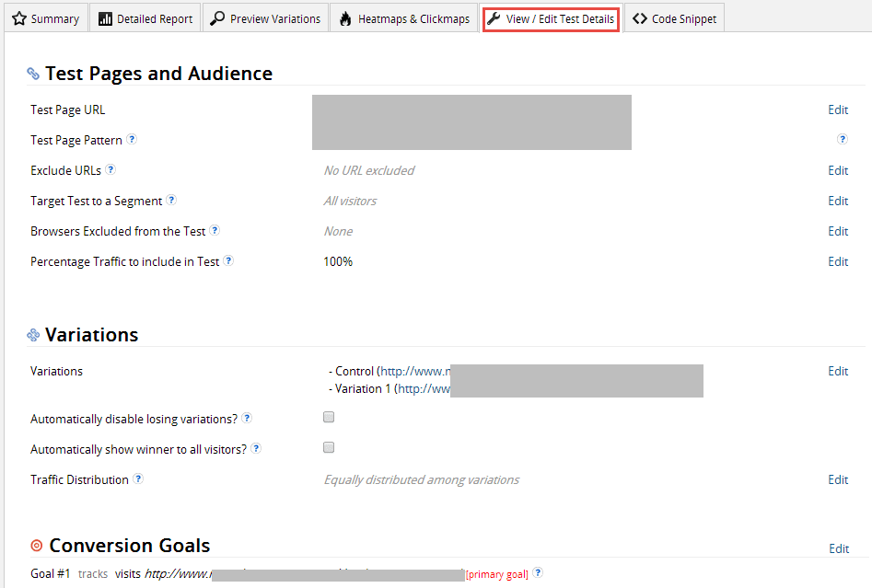Viewport: 872px width, 588px height.
Task: Check automatically show winner to all visitors
Action: click(329, 447)
